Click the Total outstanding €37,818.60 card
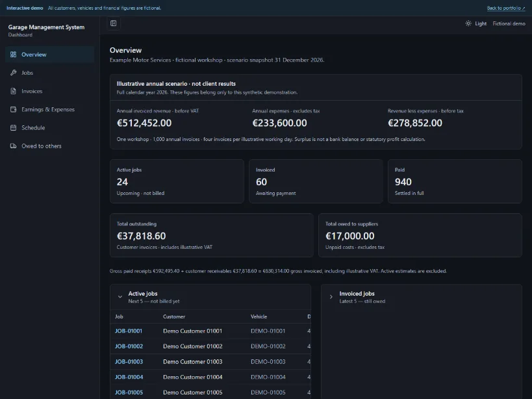The height and width of the screenshot is (399, 532). (x=211, y=235)
